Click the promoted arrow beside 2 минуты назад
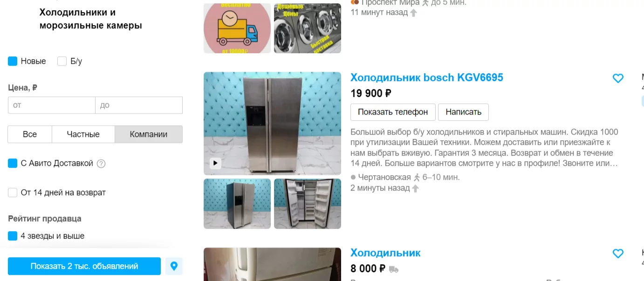The image size is (644, 281). [415, 188]
